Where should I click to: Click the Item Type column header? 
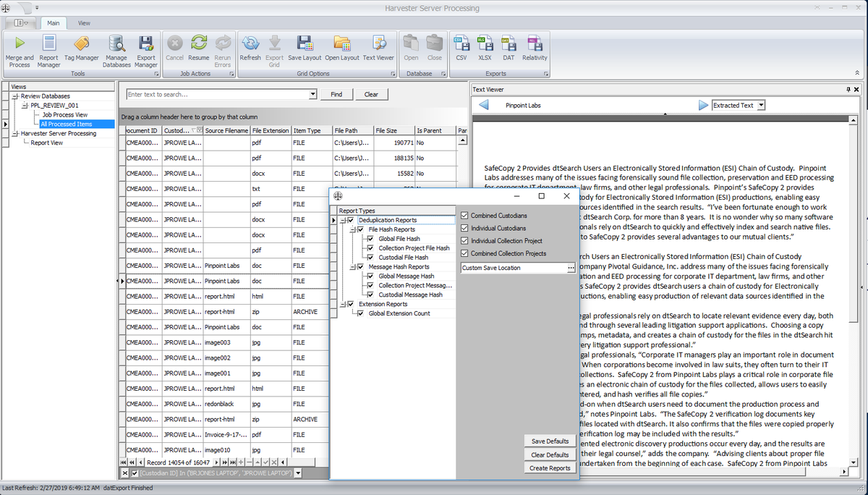pyautogui.click(x=311, y=130)
